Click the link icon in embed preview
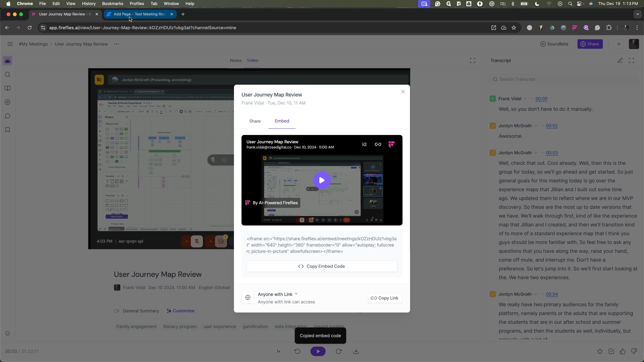The width and height of the screenshot is (644, 362). (378, 144)
